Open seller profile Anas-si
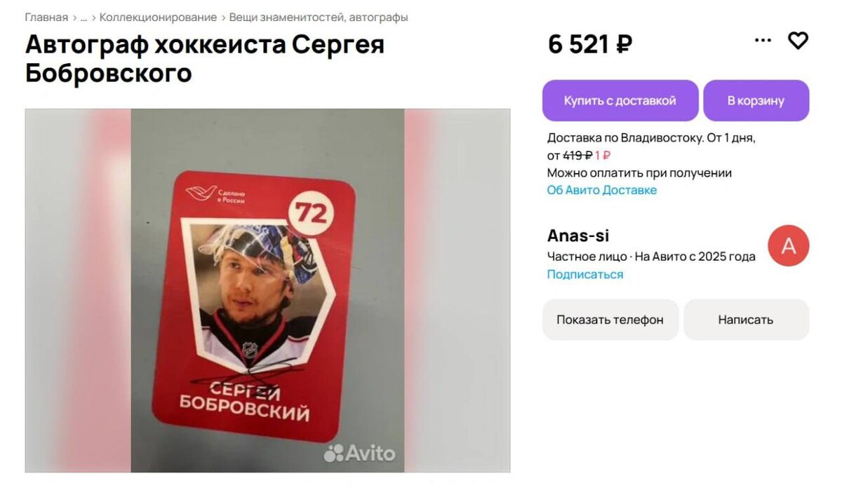 click(578, 236)
